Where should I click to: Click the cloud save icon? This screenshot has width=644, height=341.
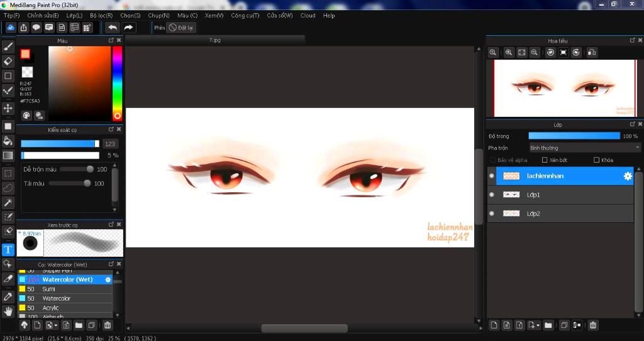coord(11,28)
